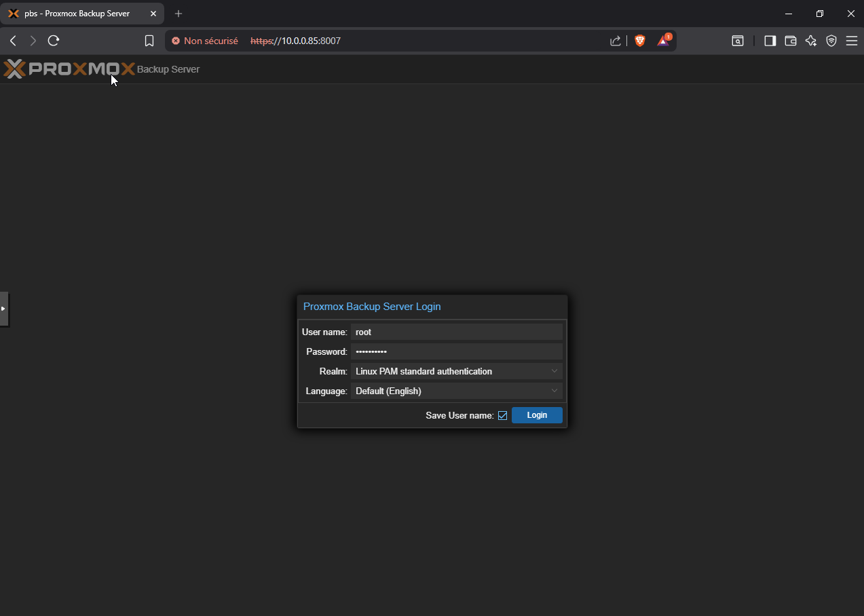The image size is (864, 616).
Task: Go back using the browser back arrow
Action: tap(13, 41)
